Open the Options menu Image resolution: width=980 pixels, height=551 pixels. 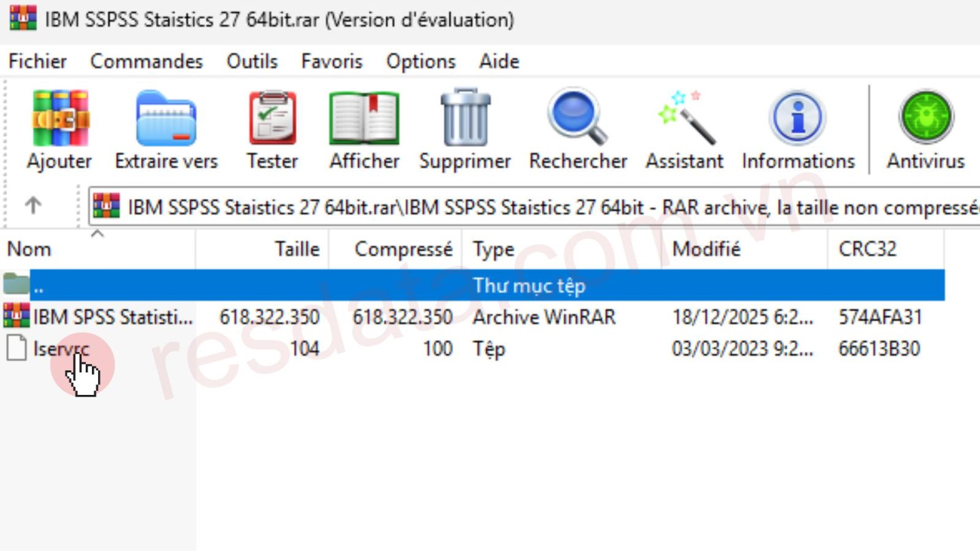421,61
